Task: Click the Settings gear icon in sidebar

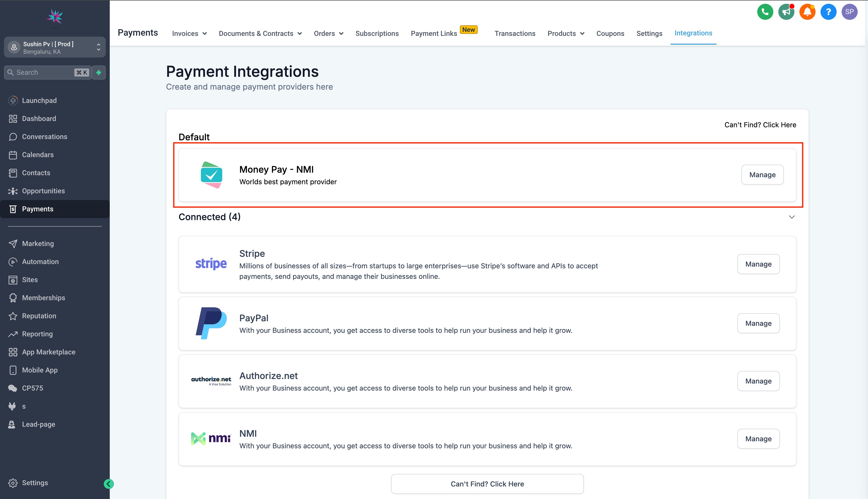Action: [x=13, y=483]
